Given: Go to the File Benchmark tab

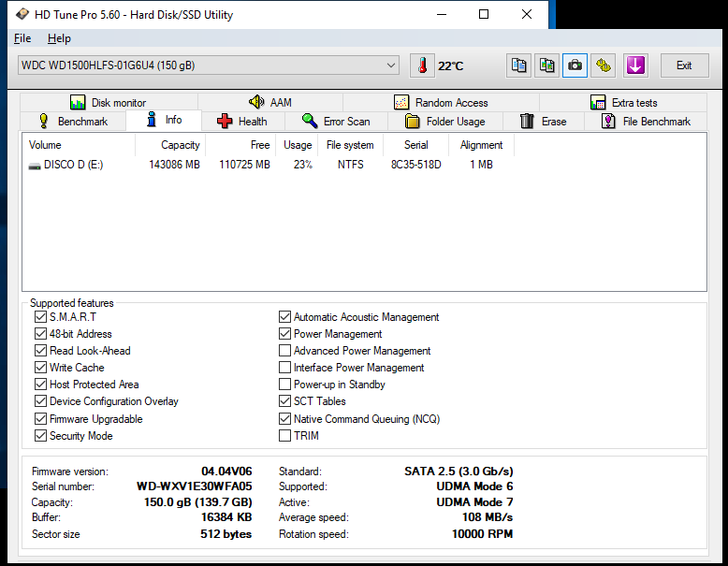Looking at the screenshot, I should (x=646, y=122).
